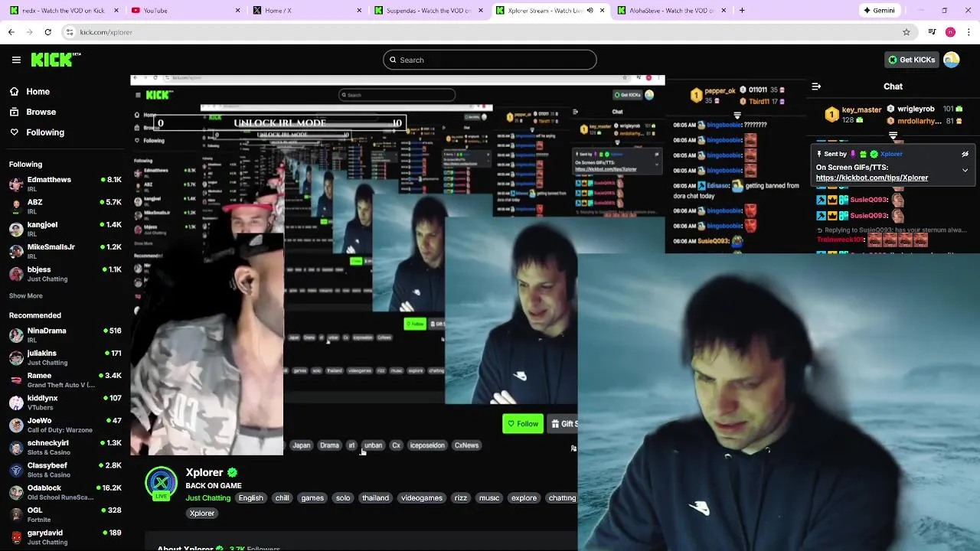Open Ramee recommended channel
Image resolution: width=980 pixels, height=551 pixels.
point(65,380)
